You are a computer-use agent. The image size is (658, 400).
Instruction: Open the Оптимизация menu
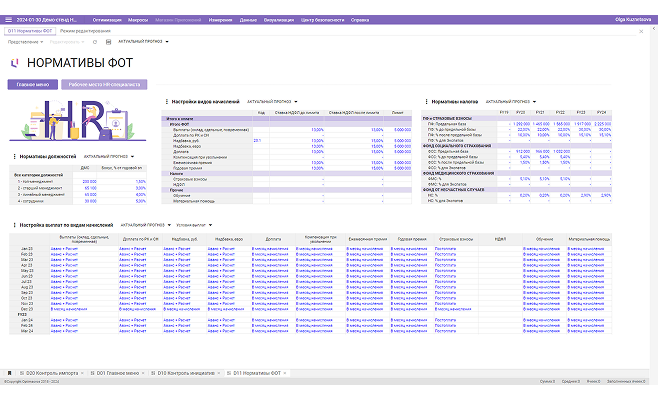pos(107,20)
